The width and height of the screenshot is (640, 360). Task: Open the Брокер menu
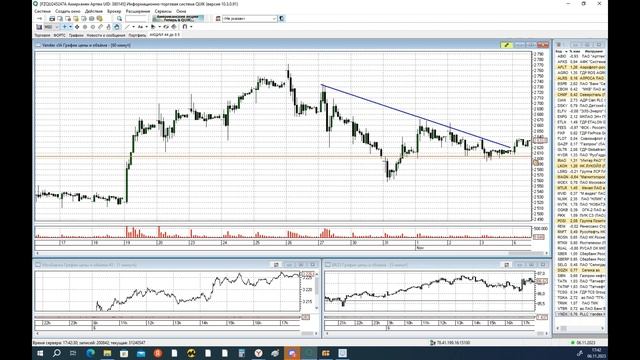tap(114, 11)
